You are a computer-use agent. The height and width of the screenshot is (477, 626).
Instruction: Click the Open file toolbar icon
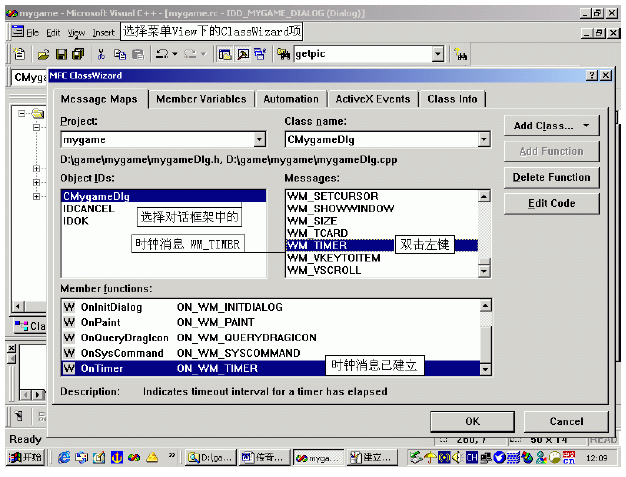(43, 54)
